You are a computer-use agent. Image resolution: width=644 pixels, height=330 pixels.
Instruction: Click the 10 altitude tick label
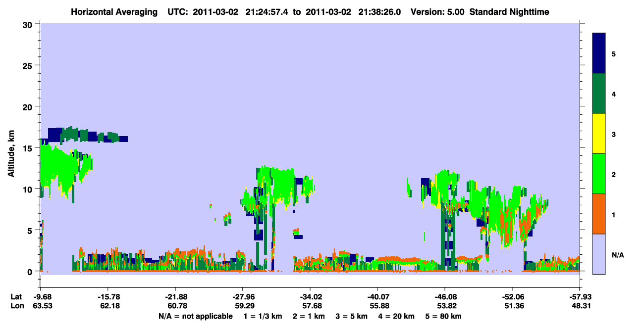pos(29,189)
